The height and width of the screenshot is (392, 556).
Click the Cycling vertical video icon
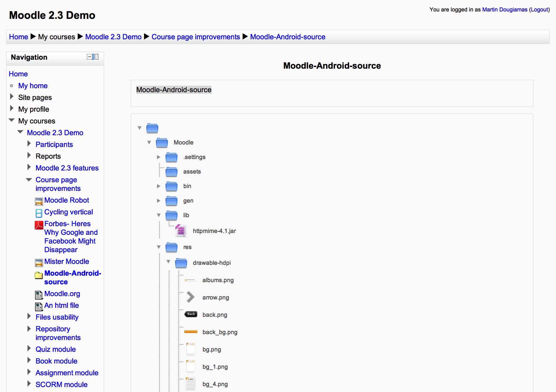[39, 213]
